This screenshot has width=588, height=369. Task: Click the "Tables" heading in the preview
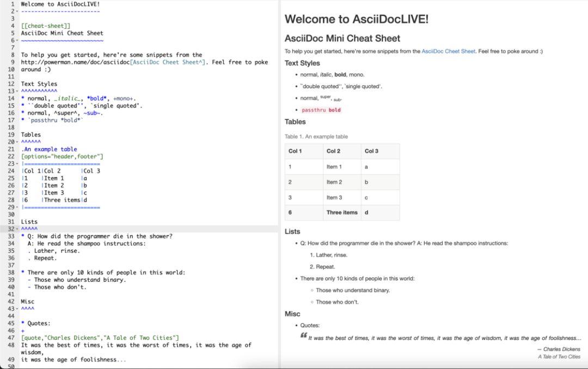(x=295, y=122)
